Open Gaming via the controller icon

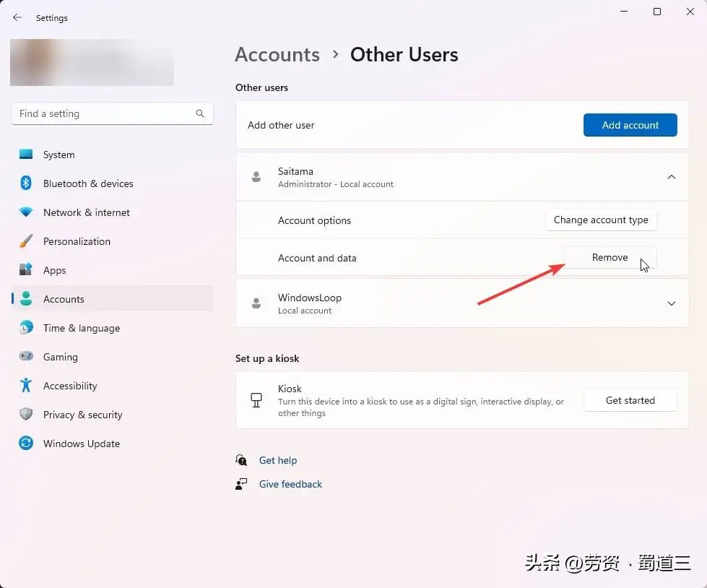point(26,357)
